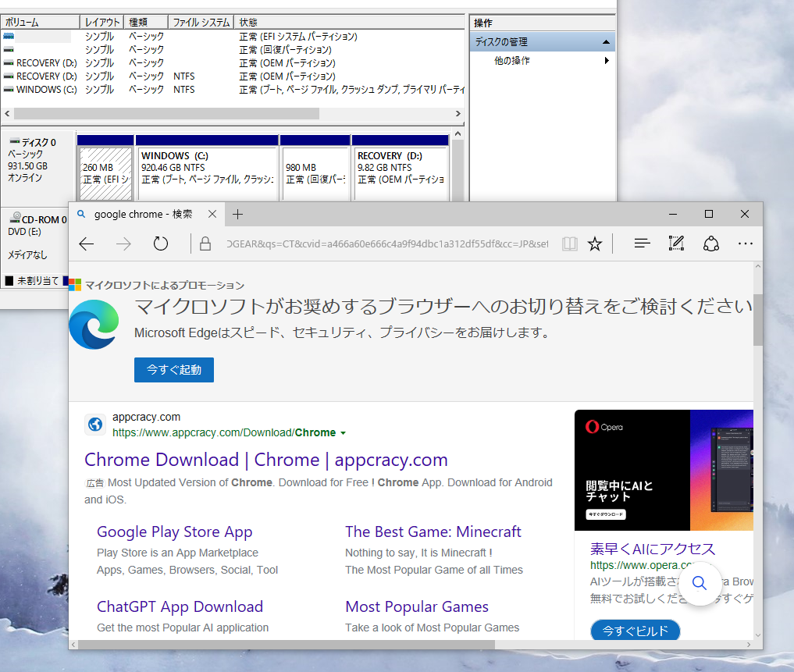
Task: Select the WINDOWS (C:) volume row
Action: (233, 90)
